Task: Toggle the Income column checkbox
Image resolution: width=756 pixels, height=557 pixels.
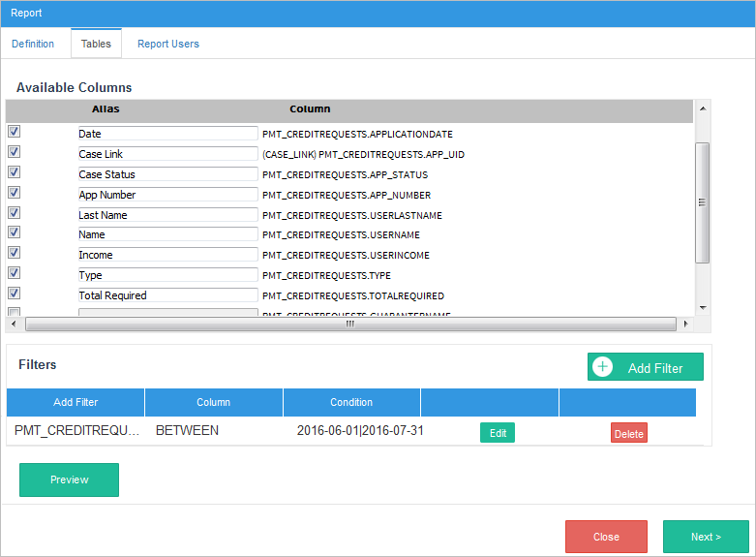Action: [14, 253]
